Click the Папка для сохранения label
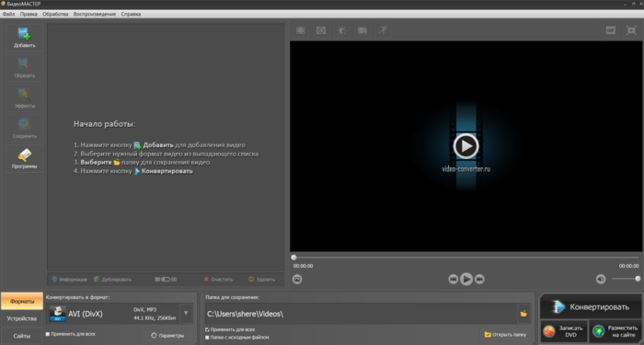 click(232, 297)
